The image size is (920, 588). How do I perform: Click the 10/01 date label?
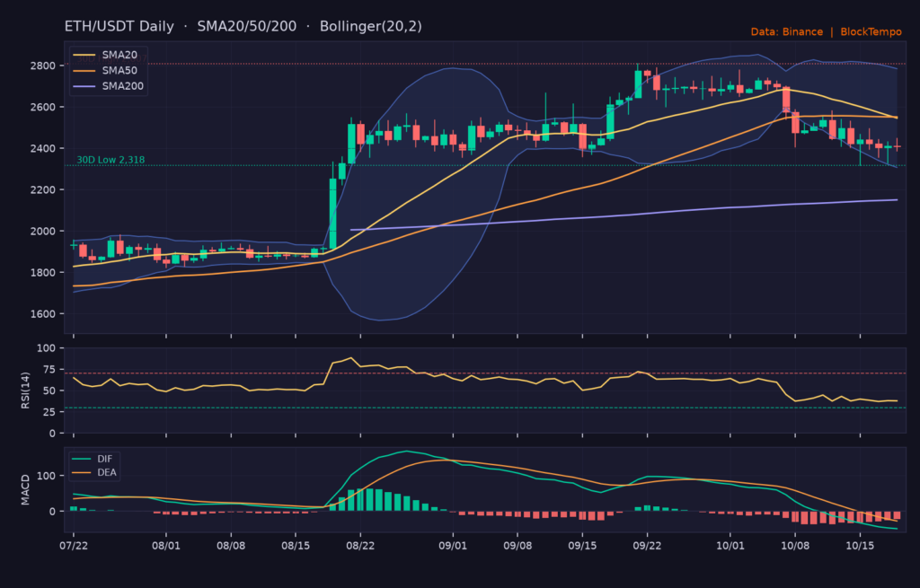pos(730,546)
